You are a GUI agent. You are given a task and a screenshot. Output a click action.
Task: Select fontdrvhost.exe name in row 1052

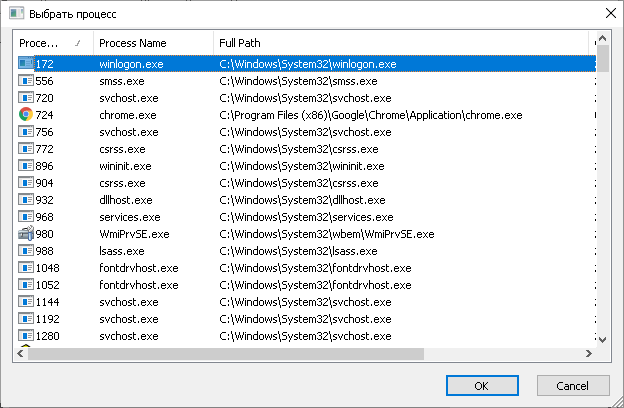click(x=138, y=285)
